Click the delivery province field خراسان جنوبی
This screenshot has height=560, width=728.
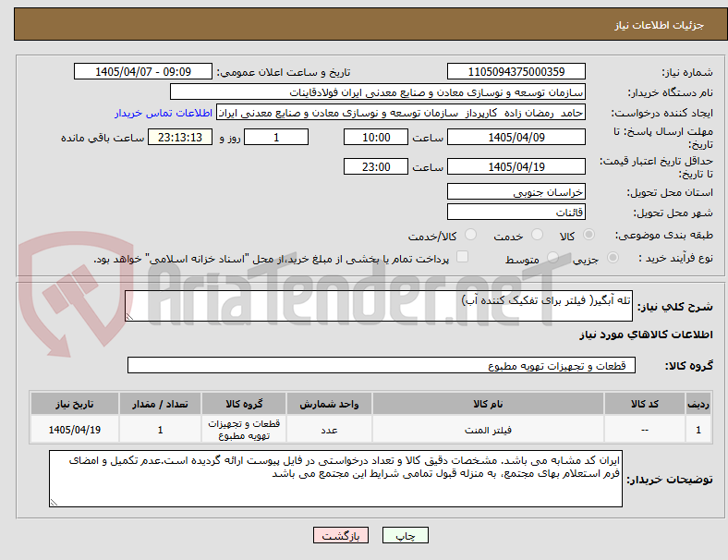tap(516, 192)
